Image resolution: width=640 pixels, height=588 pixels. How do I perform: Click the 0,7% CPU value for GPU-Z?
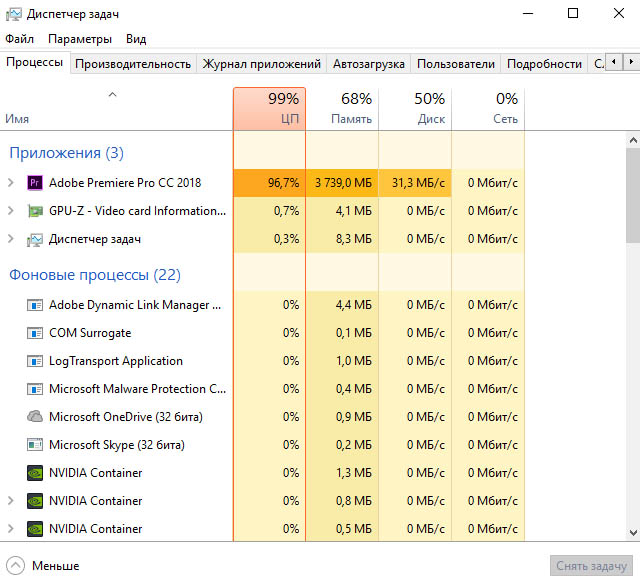[286, 211]
